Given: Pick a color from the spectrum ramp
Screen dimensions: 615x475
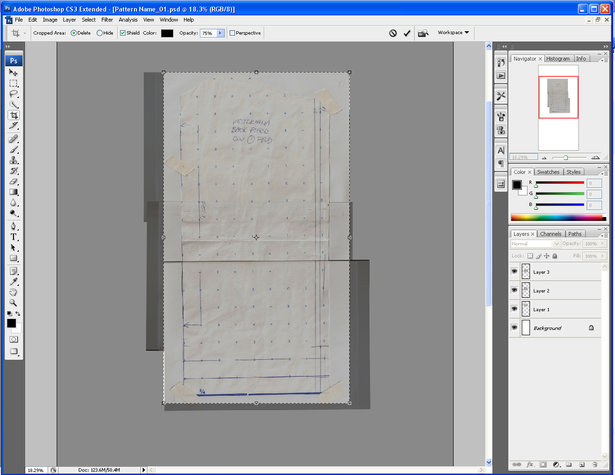Looking at the screenshot, I should (557, 218).
